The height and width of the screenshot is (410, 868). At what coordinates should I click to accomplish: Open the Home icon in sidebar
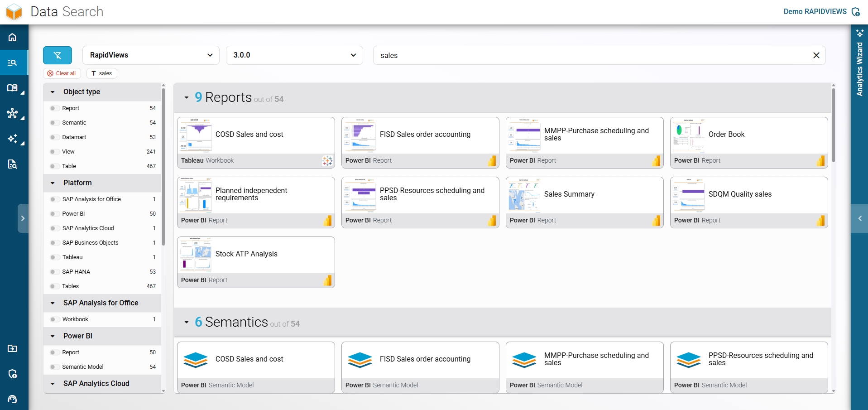pyautogui.click(x=12, y=37)
